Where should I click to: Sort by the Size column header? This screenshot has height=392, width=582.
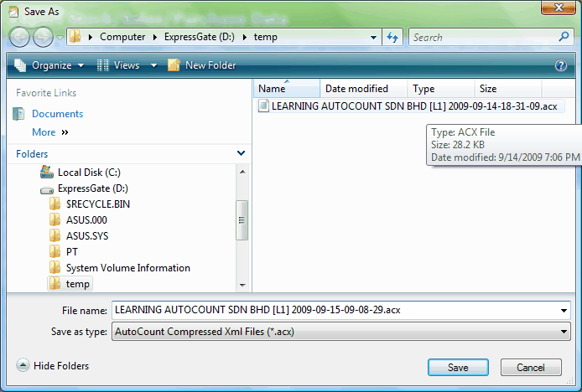[x=507, y=89]
